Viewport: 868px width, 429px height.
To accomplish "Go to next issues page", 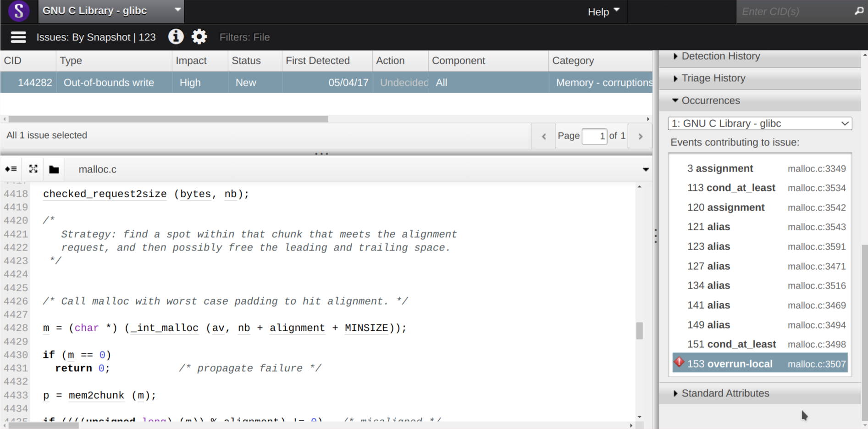I will [641, 136].
